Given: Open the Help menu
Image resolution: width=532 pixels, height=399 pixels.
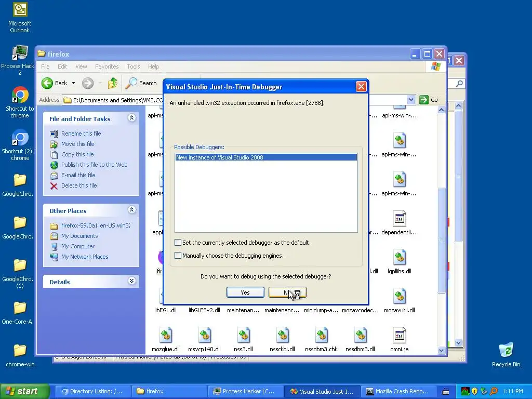Looking at the screenshot, I should (153, 66).
